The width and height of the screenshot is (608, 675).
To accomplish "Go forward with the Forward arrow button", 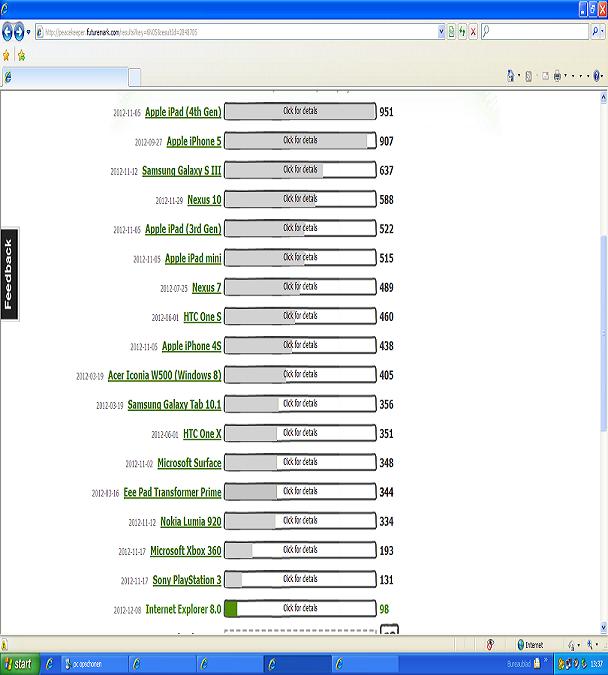I will (x=19, y=32).
